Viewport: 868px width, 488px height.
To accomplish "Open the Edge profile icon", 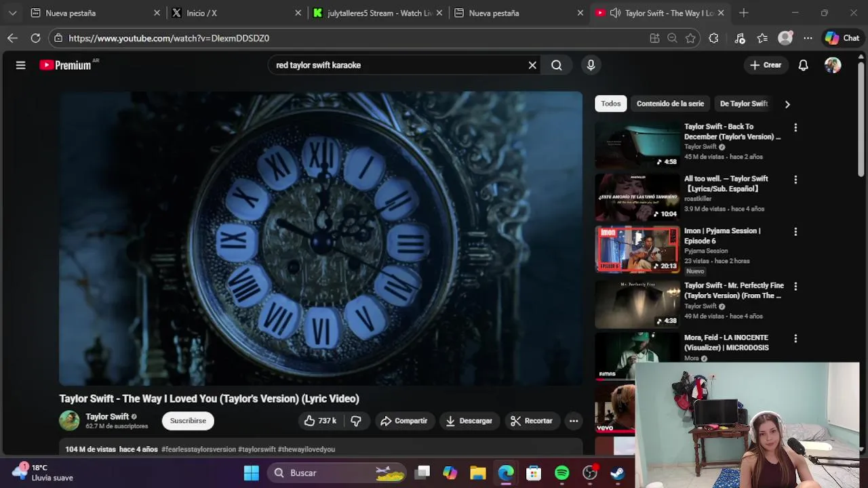I will tap(785, 38).
